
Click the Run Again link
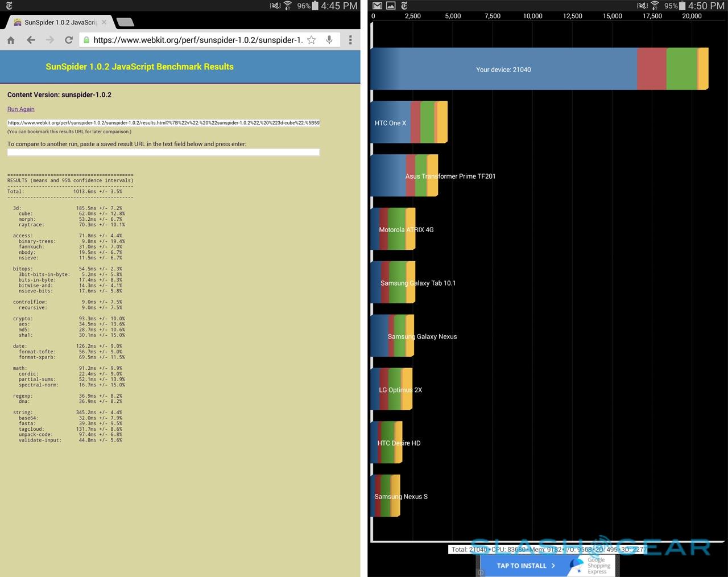pyautogui.click(x=21, y=109)
